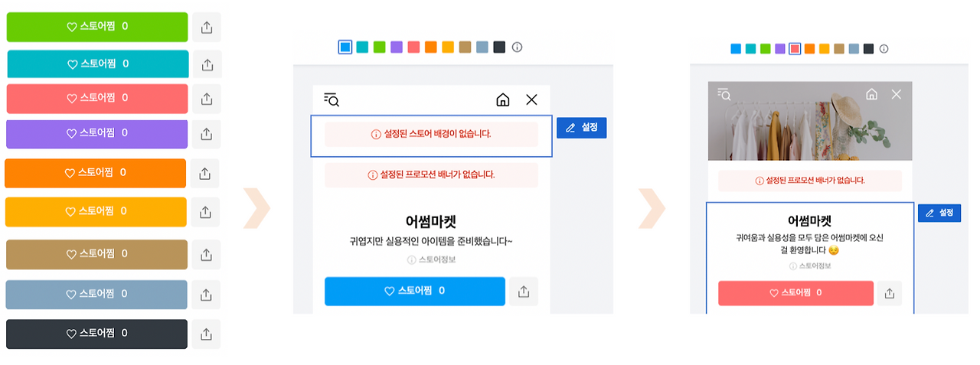
Task: Click promotion banner notice in middle preview
Action: 431,174
